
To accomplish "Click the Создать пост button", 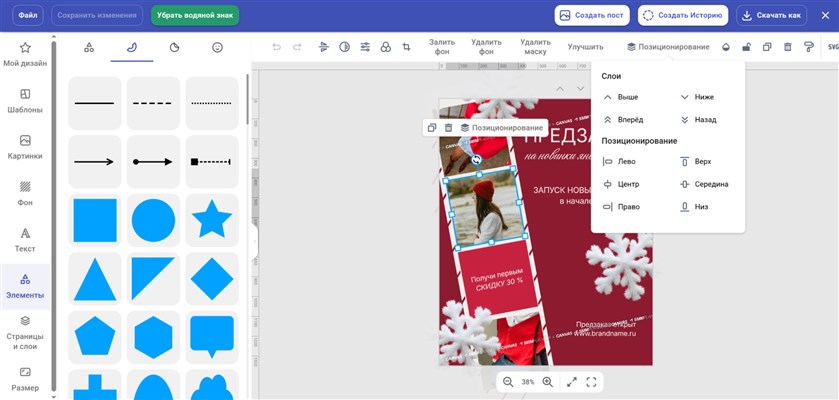I will [x=591, y=15].
